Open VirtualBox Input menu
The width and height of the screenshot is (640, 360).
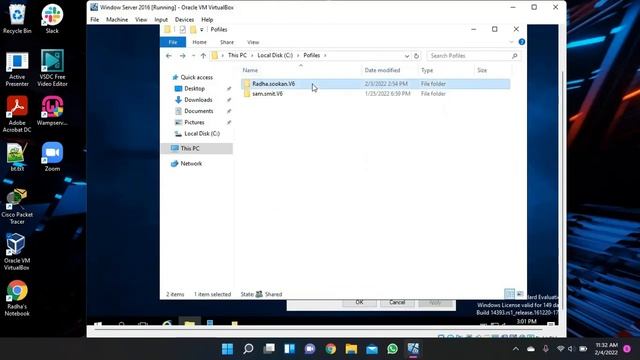[x=161, y=20]
